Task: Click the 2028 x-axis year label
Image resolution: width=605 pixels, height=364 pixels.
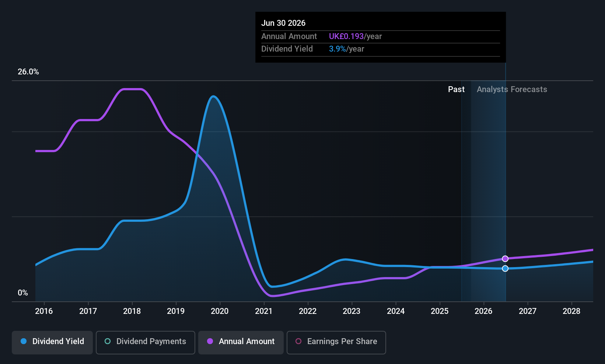Action: [571, 311]
